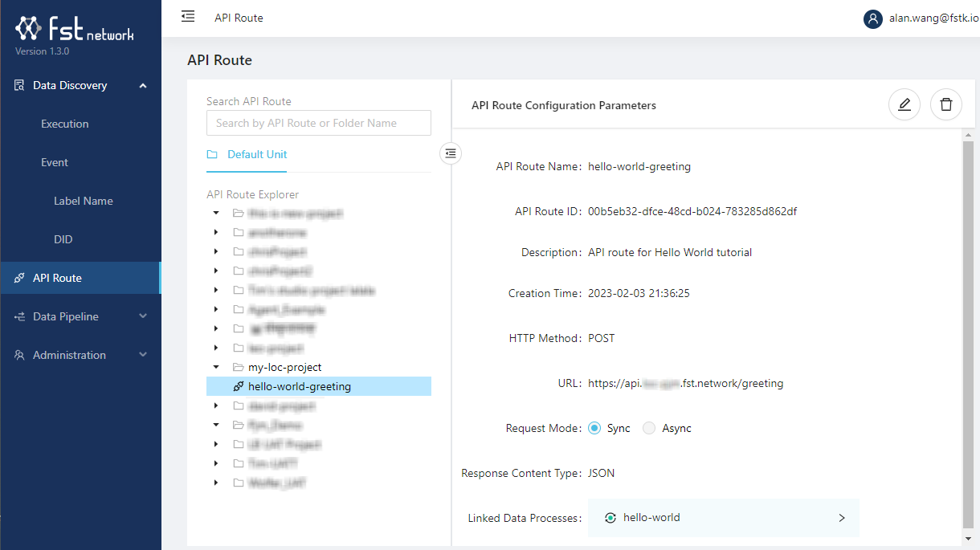The image size is (980, 550).
Task: Click the edit pencil icon button
Action: pyautogui.click(x=904, y=104)
